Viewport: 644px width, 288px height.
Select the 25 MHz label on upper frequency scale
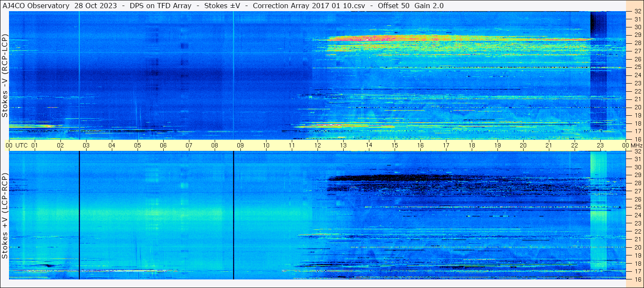pyautogui.click(x=638, y=67)
